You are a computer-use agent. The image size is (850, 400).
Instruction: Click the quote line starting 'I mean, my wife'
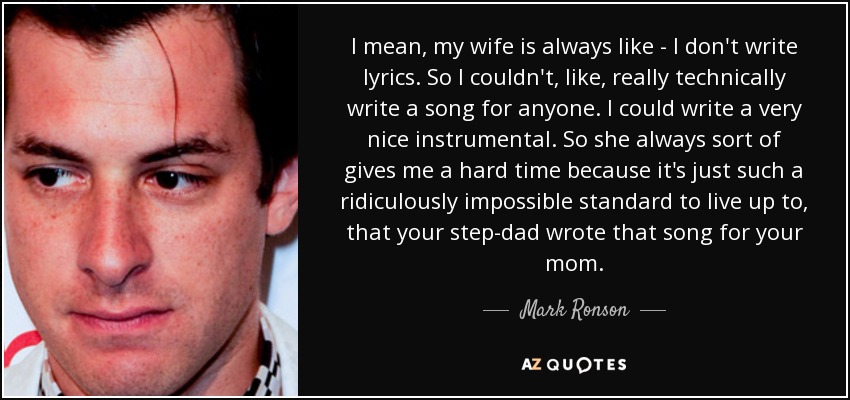(x=574, y=47)
